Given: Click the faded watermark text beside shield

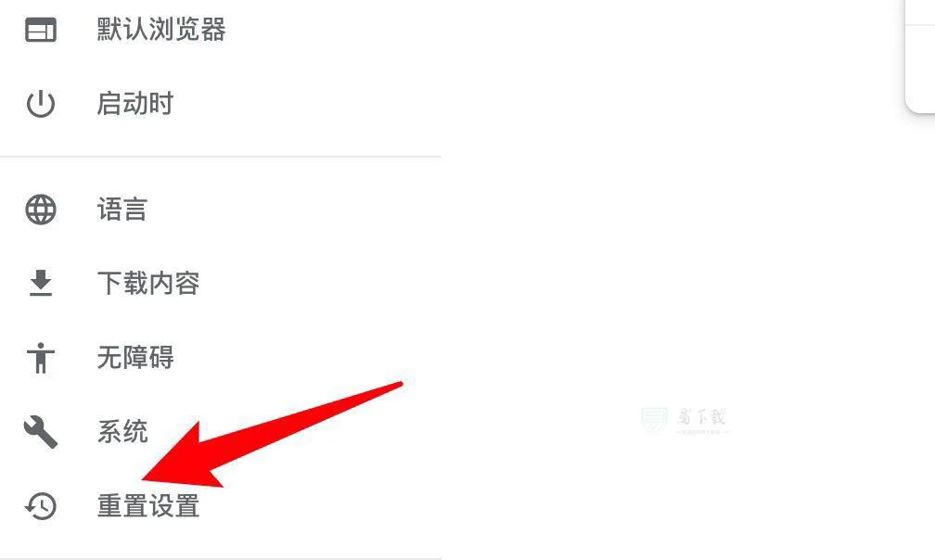Looking at the screenshot, I should click(702, 420).
